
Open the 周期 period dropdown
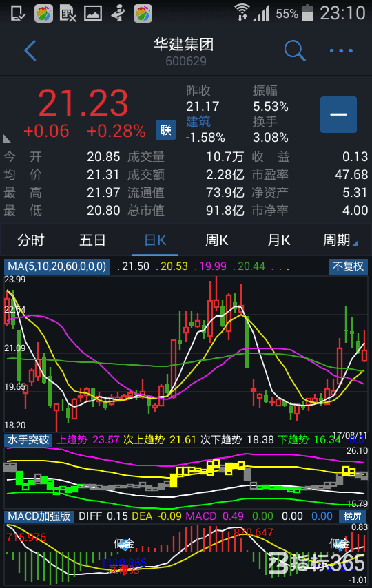click(x=340, y=240)
